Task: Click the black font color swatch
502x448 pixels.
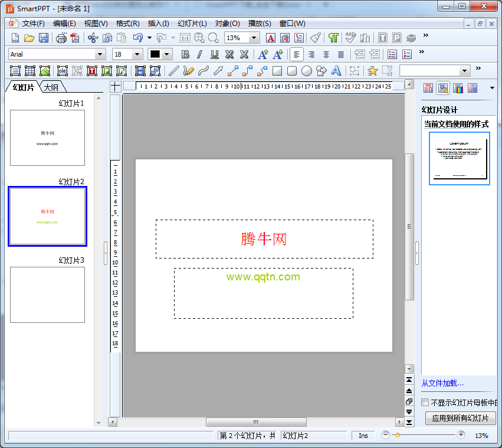Action: pos(155,54)
